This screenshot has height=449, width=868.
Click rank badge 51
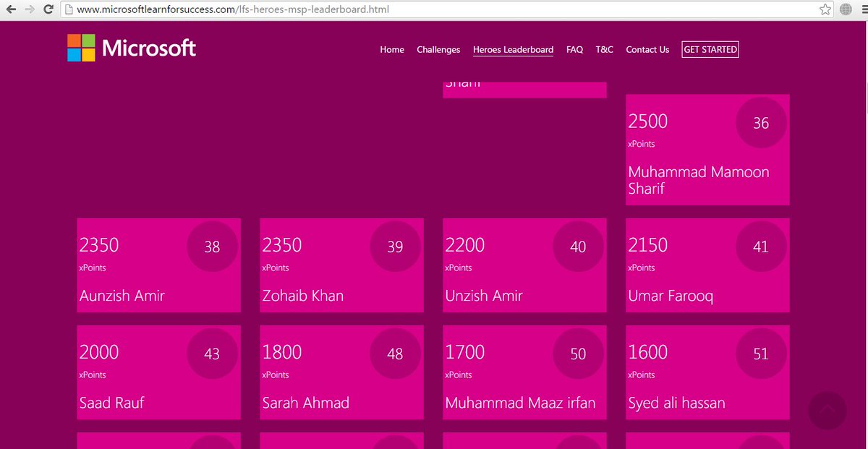point(761,354)
